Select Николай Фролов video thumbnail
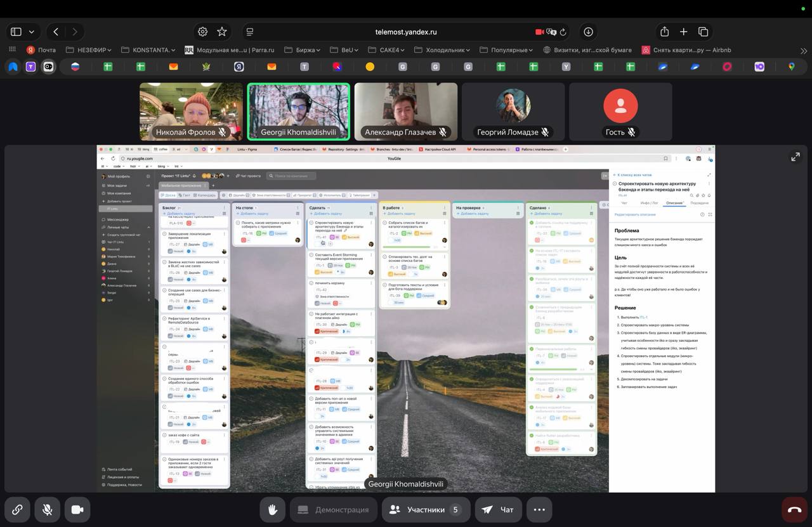812x527 pixels. coord(191,112)
